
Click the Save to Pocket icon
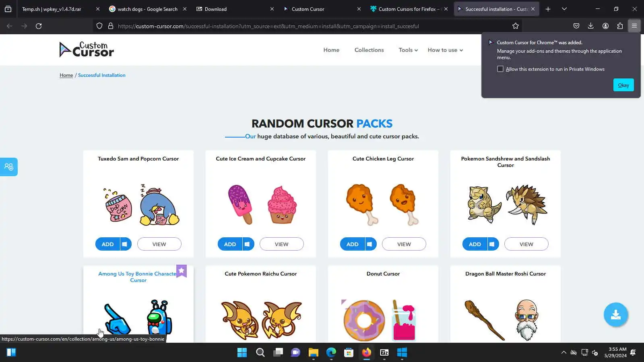point(576,26)
